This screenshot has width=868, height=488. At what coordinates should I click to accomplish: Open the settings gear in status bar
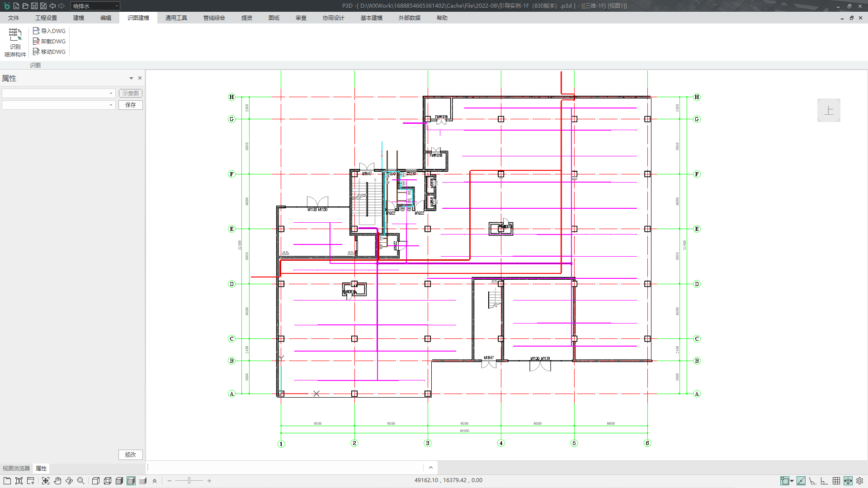coord(859,481)
